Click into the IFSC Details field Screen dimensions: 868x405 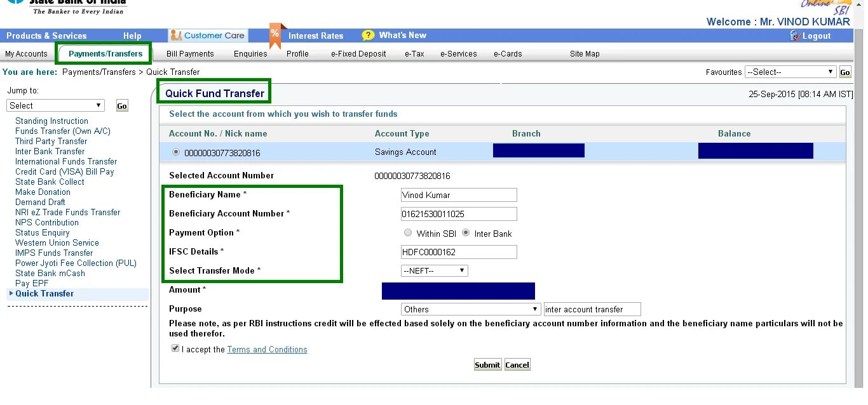(x=459, y=252)
